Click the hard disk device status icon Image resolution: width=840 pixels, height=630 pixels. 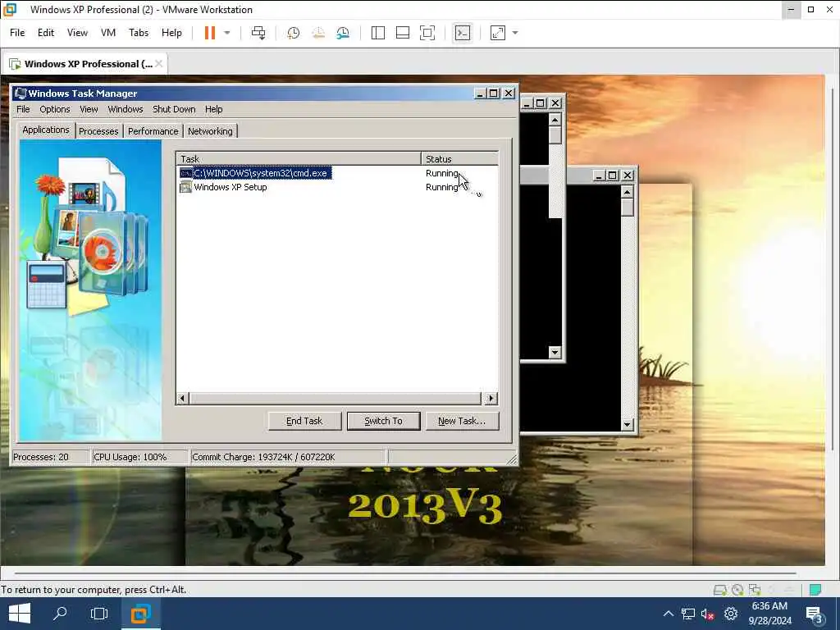[720, 590]
